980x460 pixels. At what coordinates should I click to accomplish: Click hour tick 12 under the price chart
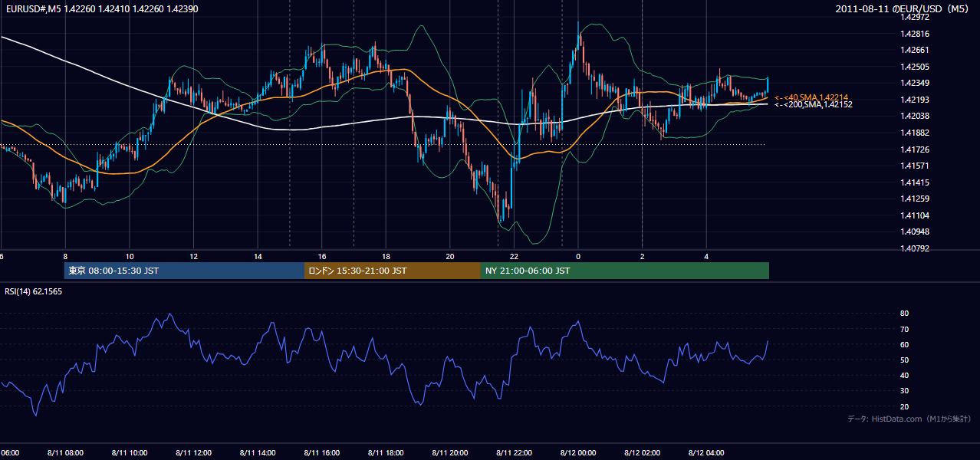194,256
